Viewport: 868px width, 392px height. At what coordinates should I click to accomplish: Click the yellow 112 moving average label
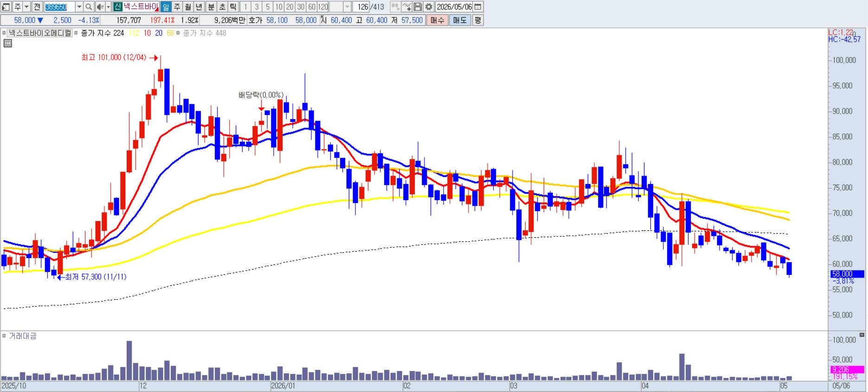(134, 33)
